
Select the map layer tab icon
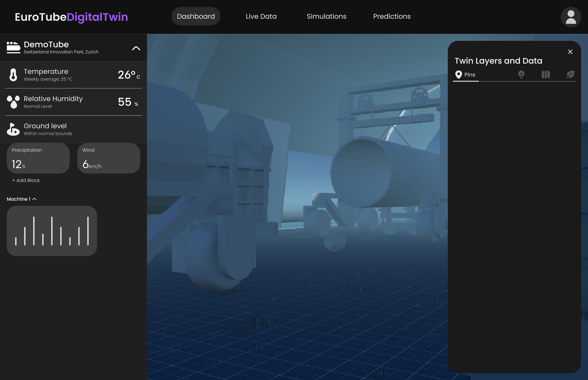pyautogui.click(x=546, y=75)
